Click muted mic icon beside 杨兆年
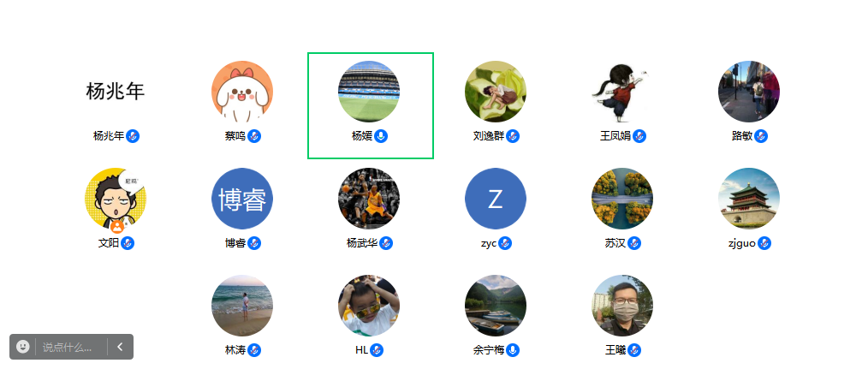 click(x=133, y=135)
